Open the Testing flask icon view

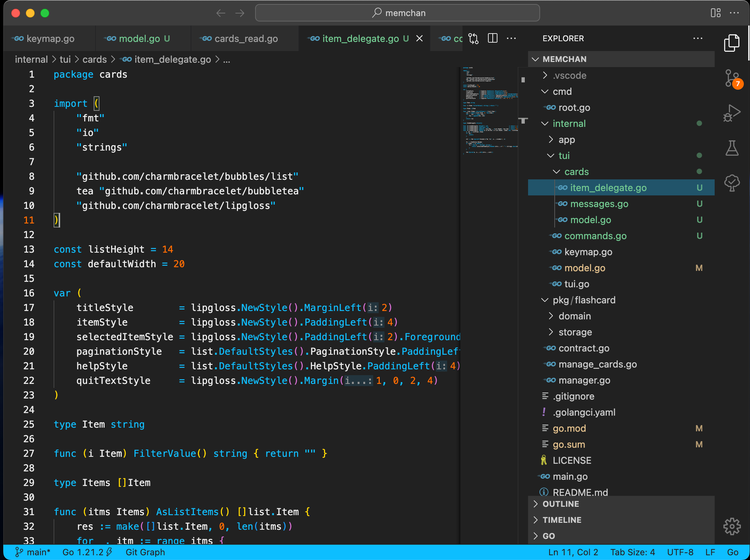coord(731,148)
